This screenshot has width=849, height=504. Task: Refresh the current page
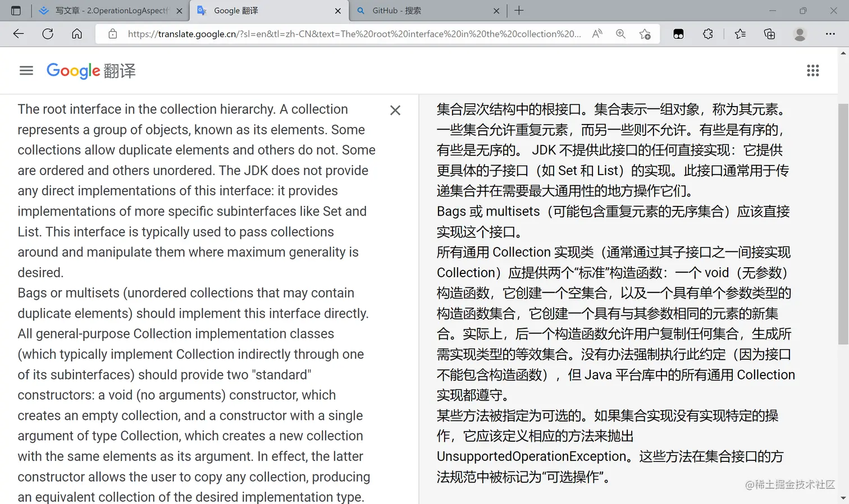[48, 34]
